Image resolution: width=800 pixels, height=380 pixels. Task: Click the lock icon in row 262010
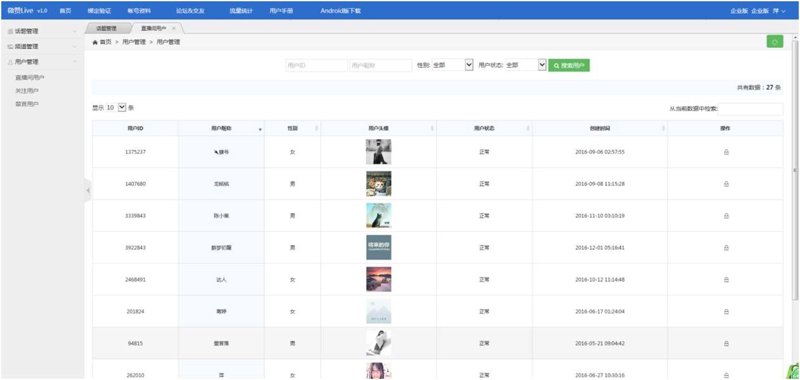[726, 375]
